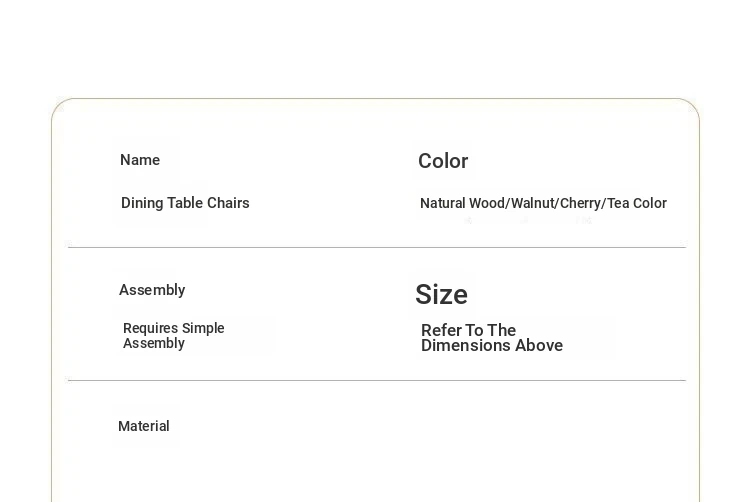Select the "Dining Table Chairs" text
The image size is (750, 502).
[x=185, y=203]
